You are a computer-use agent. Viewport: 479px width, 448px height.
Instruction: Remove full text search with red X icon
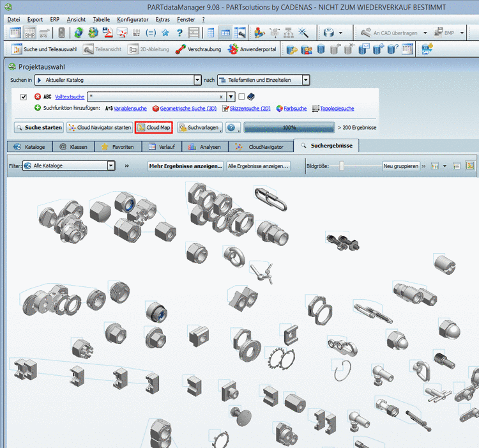coord(38,97)
